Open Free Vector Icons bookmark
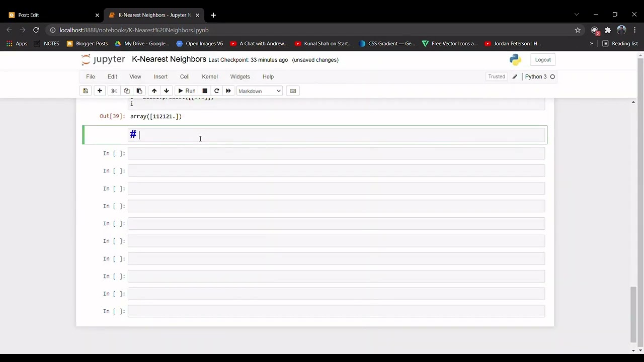The width and height of the screenshot is (644, 362). tap(450, 44)
